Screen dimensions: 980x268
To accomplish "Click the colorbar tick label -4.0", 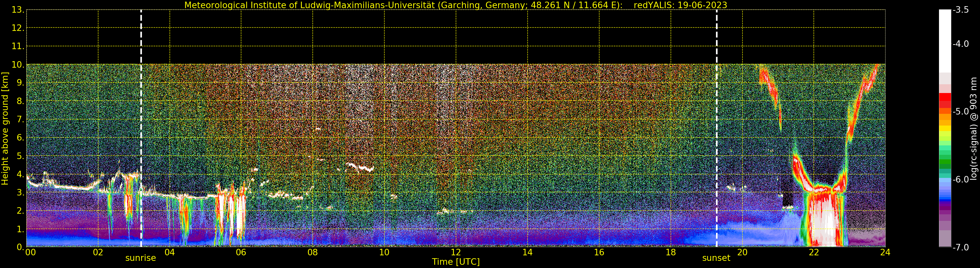I will click(961, 44).
